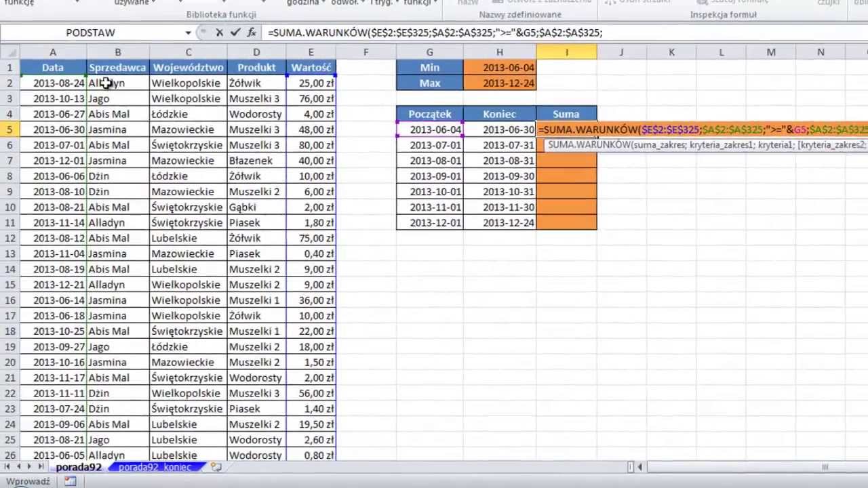Select date cell 2013-12-21
Image resolution: width=868 pixels, height=488 pixels.
pos(53,285)
